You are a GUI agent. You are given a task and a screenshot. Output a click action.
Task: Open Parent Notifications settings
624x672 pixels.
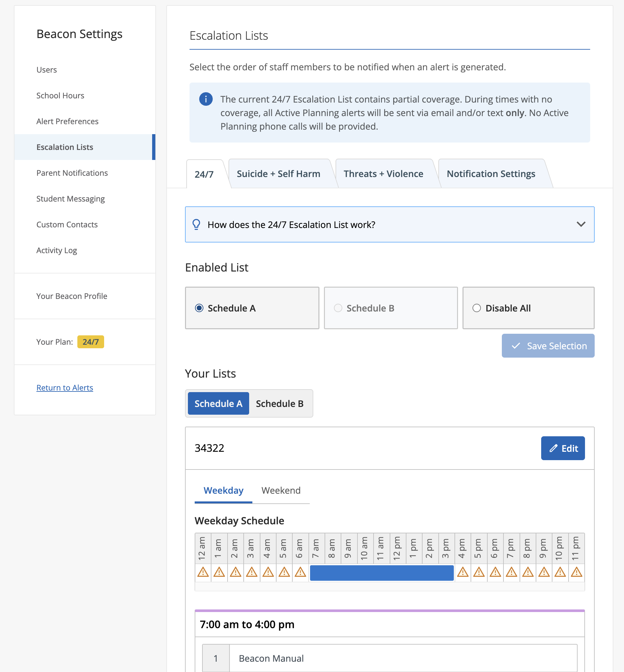[x=72, y=173]
